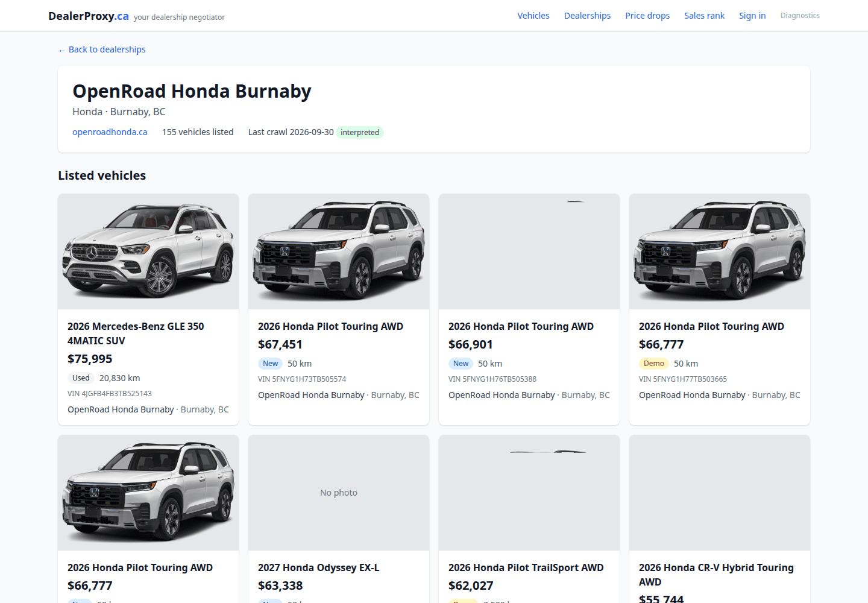Open the Diagnostics link
This screenshot has width=868, height=603.
800,16
